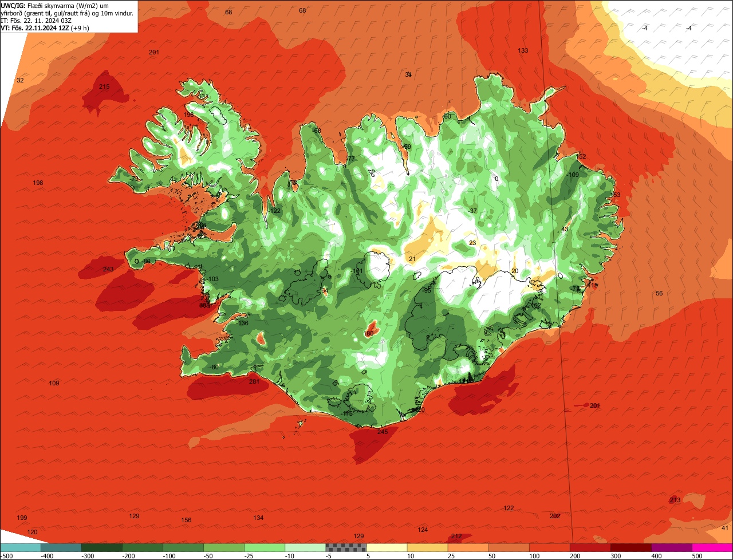Click the flux value 213 in the southeast corner

click(675, 500)
